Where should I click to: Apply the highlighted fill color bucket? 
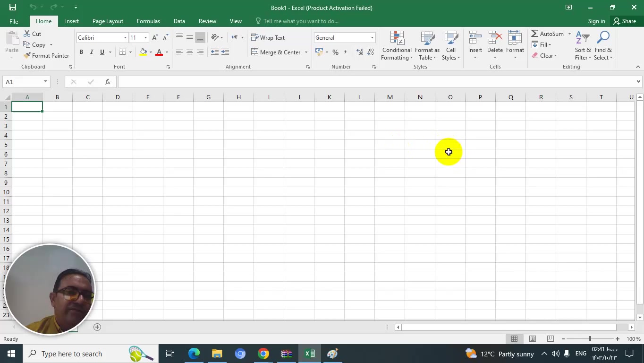pos(144,52)
